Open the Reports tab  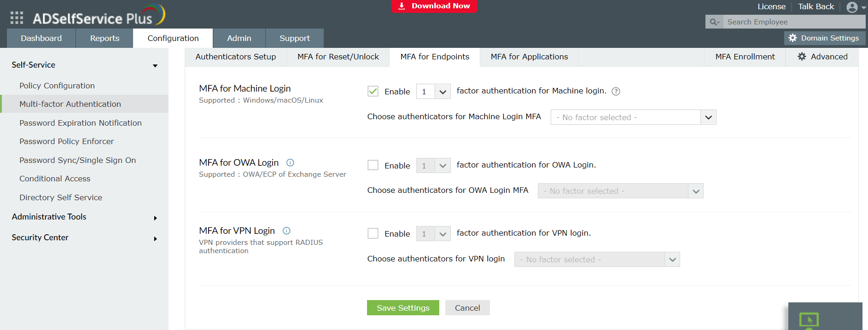(105, 38)
